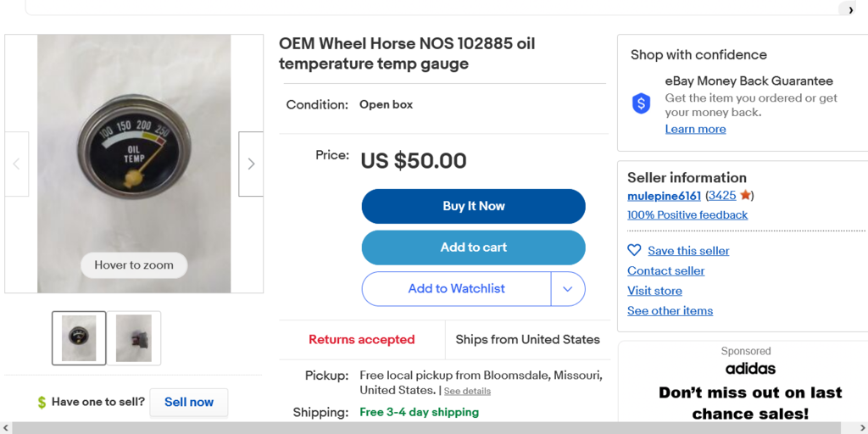The width and height of the screenshot is (868, 434).
Task: Click the Add to cart button
Action: tap(473, 248)
